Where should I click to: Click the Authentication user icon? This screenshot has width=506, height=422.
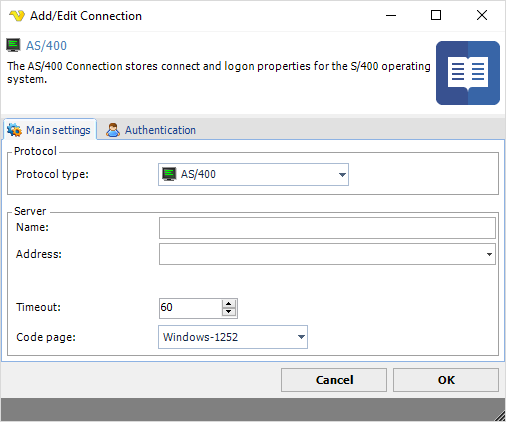(113, 130)
